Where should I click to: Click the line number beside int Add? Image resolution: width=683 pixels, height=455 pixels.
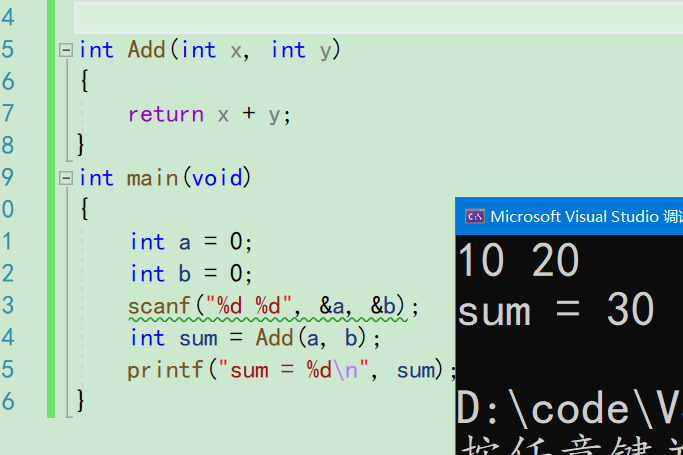point(8,50)
